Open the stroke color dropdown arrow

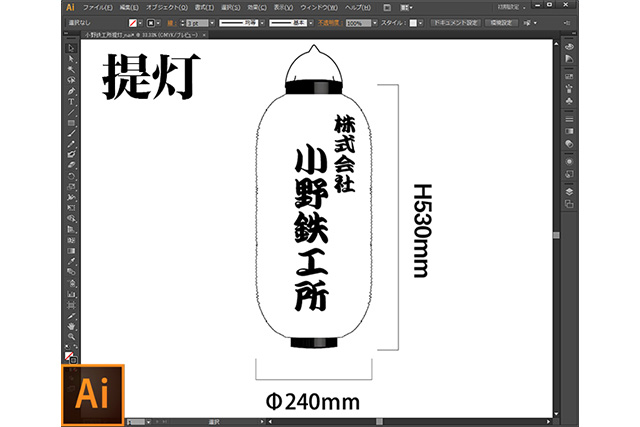(x=158, y=23)
